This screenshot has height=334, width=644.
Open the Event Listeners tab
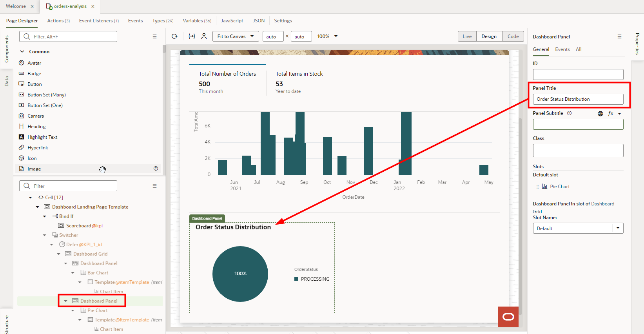pyautogui.click(x=99, y=21)
